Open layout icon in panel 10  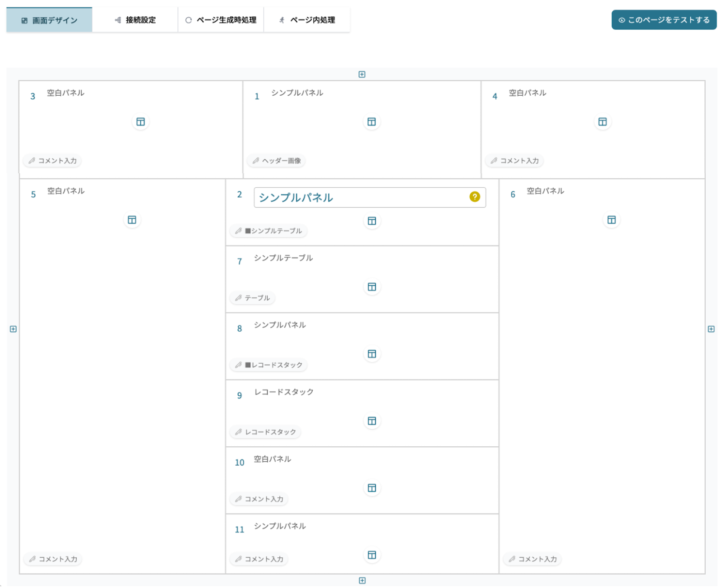tap(372, 488)
